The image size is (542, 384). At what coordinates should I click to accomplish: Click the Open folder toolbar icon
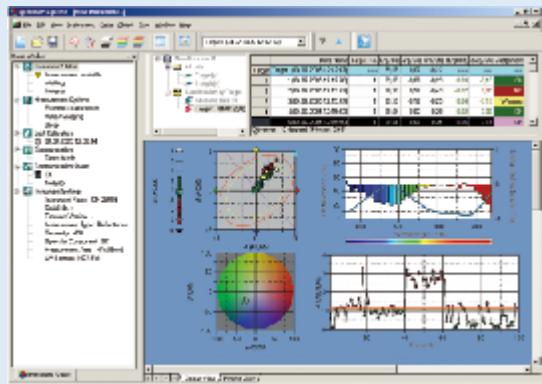point(37,42)
